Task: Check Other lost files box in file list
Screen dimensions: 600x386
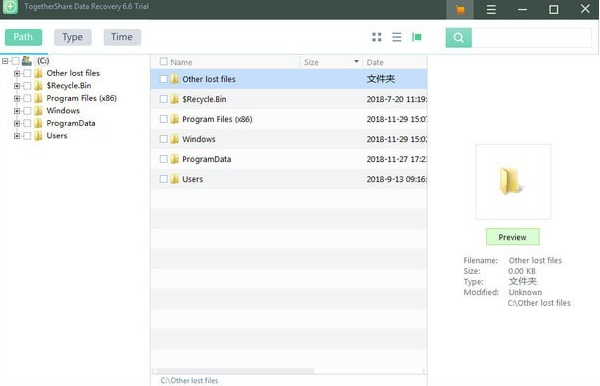Action: point(163,79)
